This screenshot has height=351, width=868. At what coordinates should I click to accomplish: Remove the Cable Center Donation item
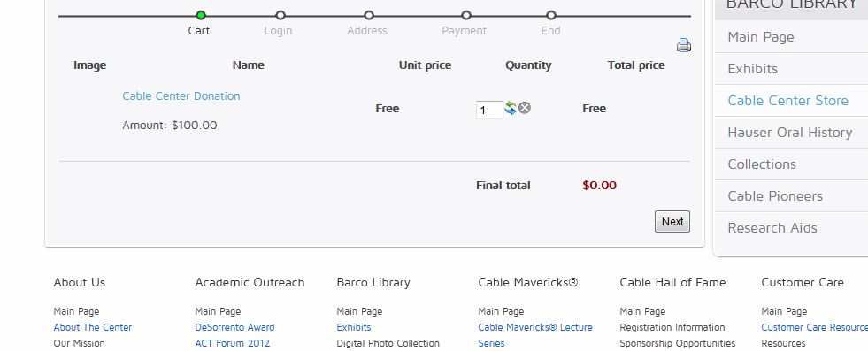(x=524, y=108)
